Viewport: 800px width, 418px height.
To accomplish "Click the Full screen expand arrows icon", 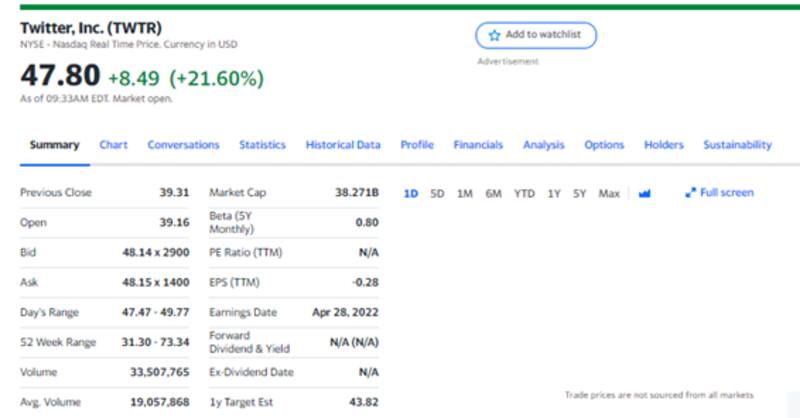I will pos(690,192).
